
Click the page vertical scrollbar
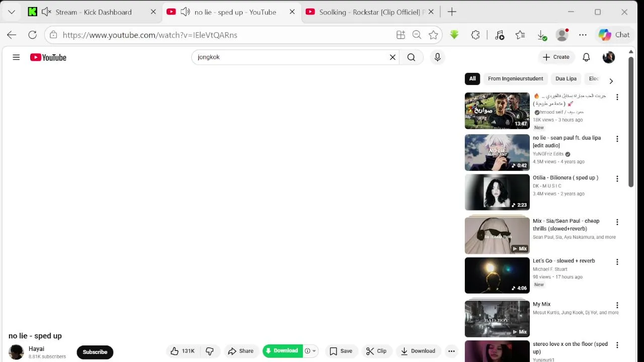tap(630, 123)
